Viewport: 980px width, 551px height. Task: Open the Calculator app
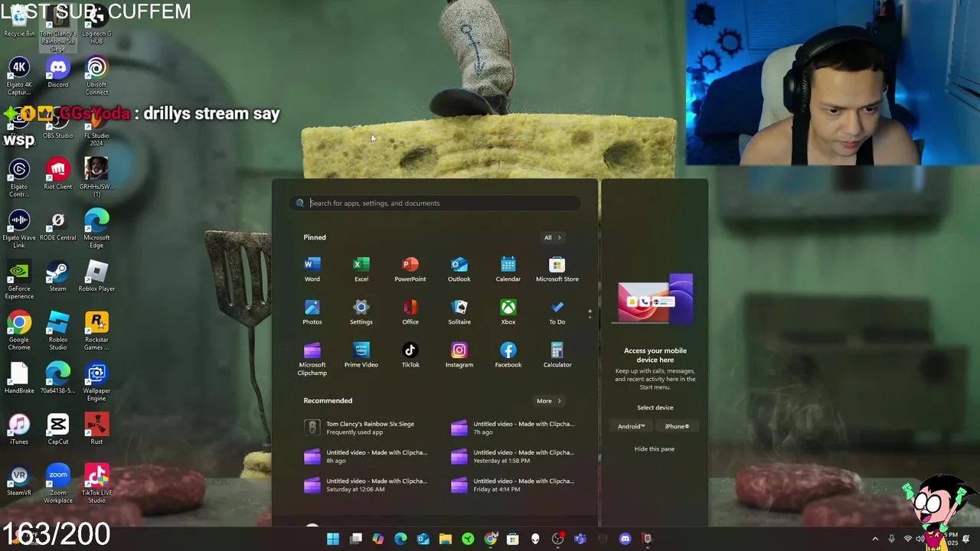point(557,355)
